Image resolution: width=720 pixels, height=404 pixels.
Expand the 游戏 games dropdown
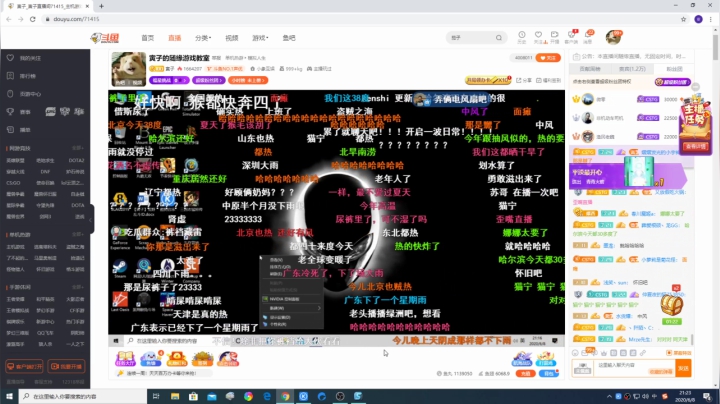tap(260, 38)
